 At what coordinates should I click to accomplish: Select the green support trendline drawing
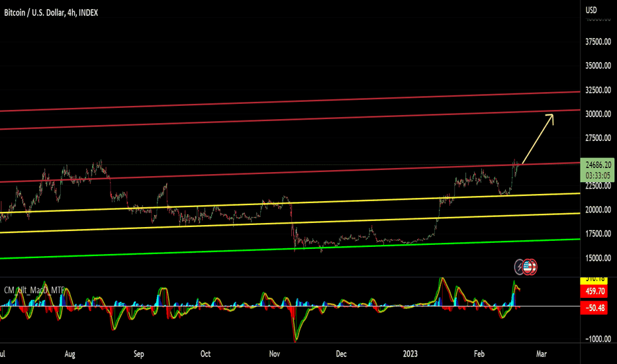290,249
